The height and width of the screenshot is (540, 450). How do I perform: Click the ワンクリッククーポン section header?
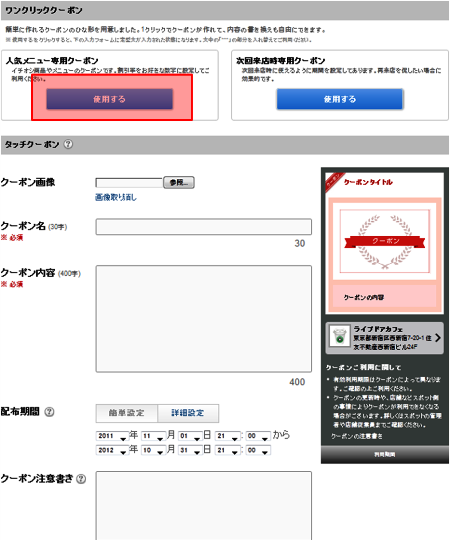click(x=225, y=10)
